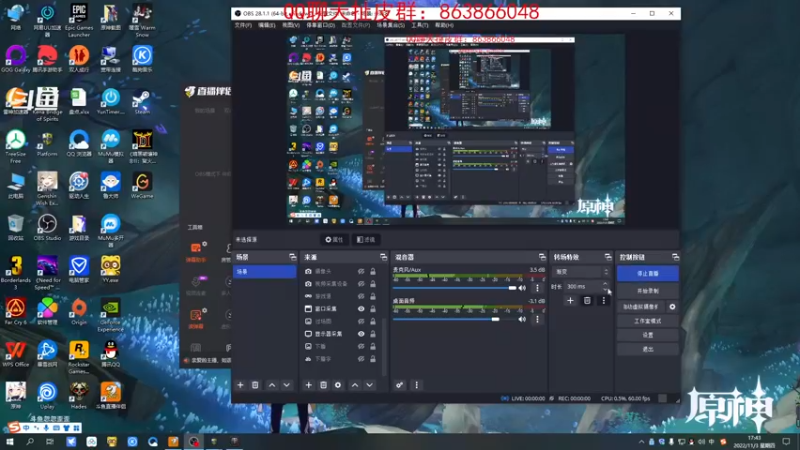Hide the display capture (显示器采集) source eye
Viewport: 800px width, 450px height.
pyautogui.click(x=361, y=334)
